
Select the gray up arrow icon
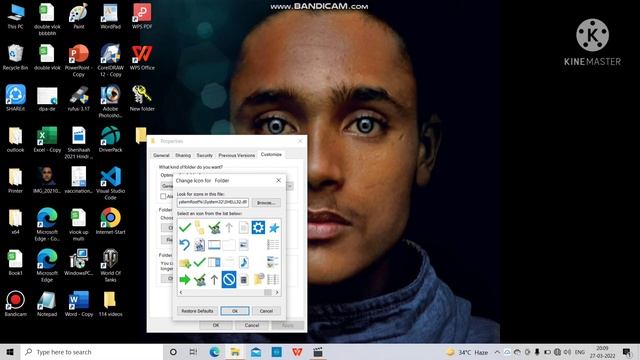coord(229,227)
